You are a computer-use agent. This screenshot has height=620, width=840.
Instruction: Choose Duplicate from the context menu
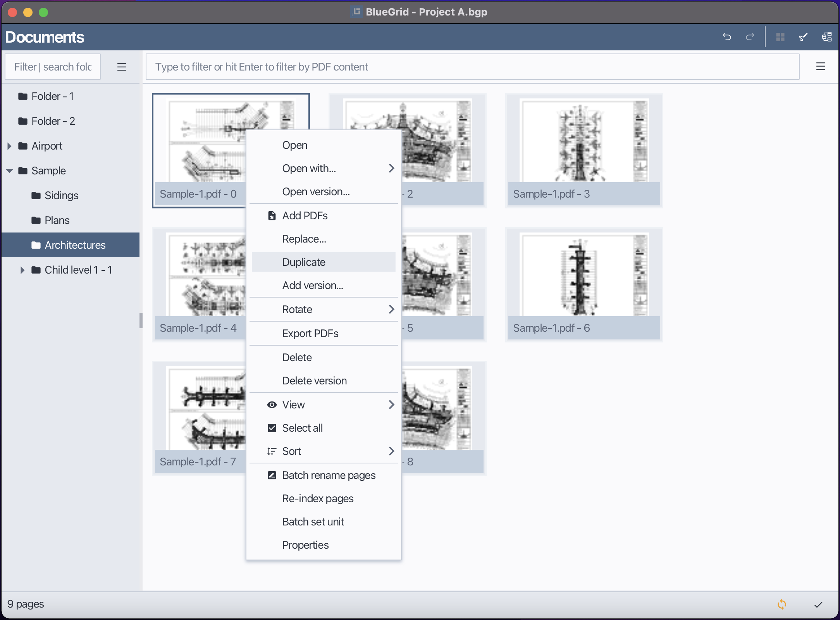[303, 262]
